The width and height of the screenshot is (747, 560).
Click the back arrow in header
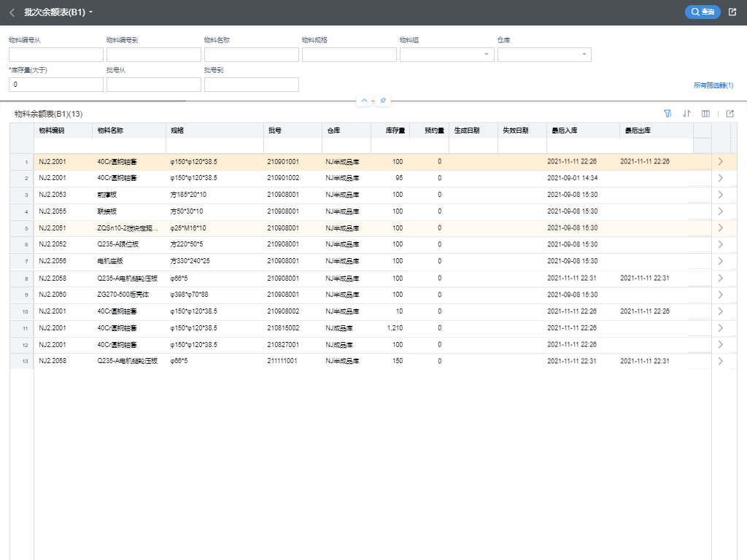pos(12,12)
